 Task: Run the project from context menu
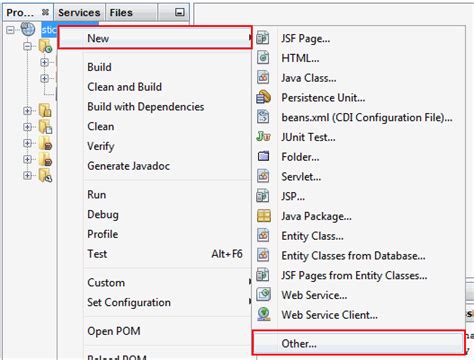97,194
